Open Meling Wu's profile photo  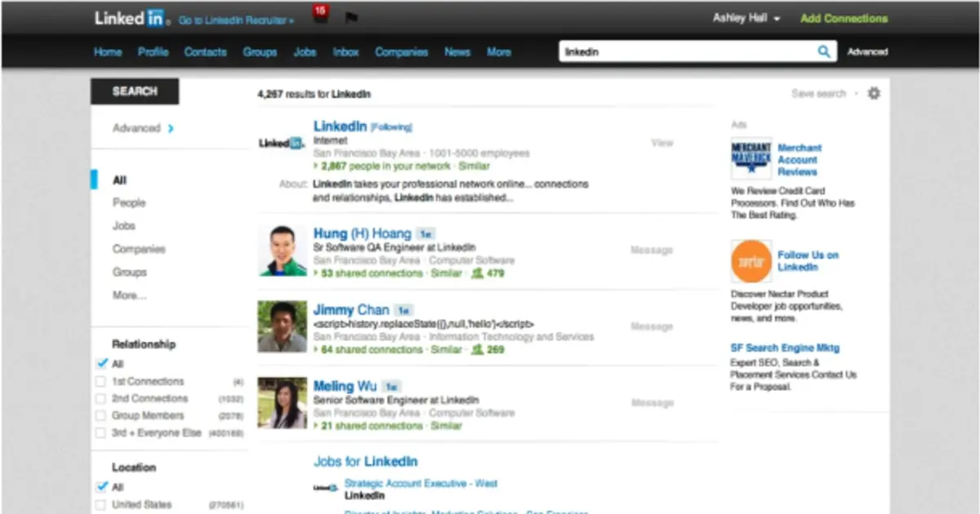[283, 402]
